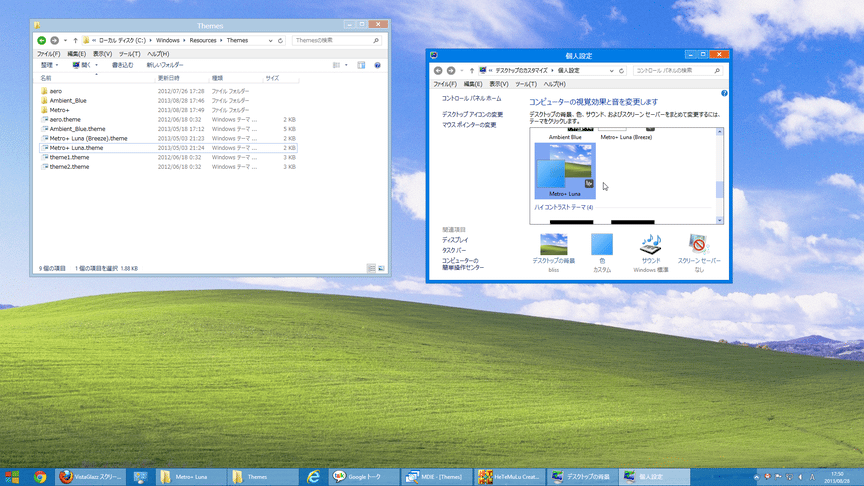The width and height of the screenshot is (864, 486).
Task: Click the theme list vertical scrollbar thumb
Action: pyautogui.click(x=719, y=190)
